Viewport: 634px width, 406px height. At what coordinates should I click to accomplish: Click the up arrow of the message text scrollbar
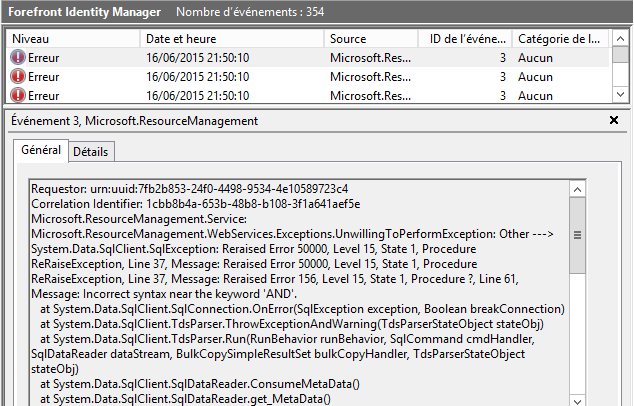pos(577,190)
